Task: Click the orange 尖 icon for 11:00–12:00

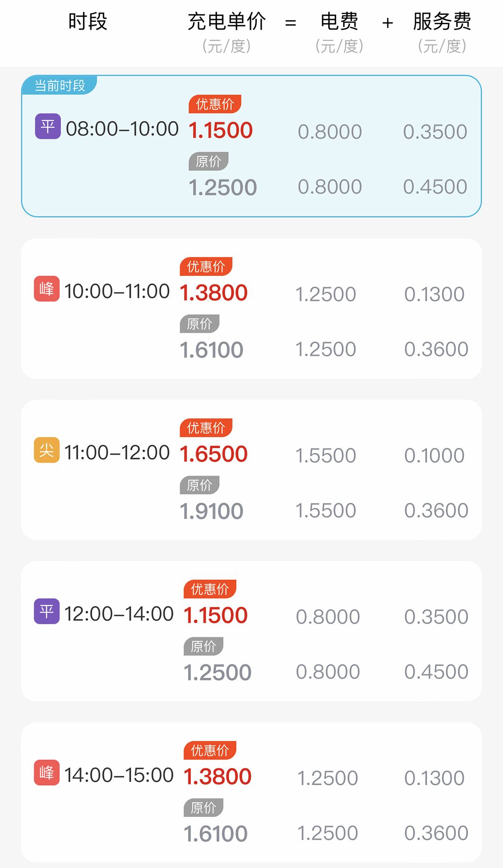Action: [x=47, y=450]
